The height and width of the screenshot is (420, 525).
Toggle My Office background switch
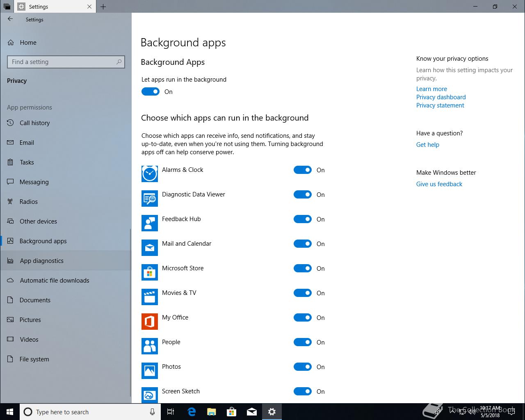[303, 317]
